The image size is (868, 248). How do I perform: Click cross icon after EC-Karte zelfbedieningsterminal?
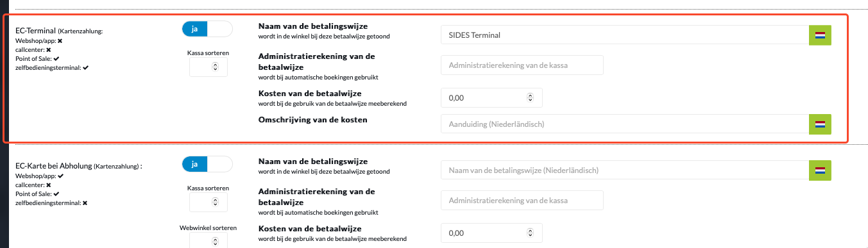click(x=85, y=203)
